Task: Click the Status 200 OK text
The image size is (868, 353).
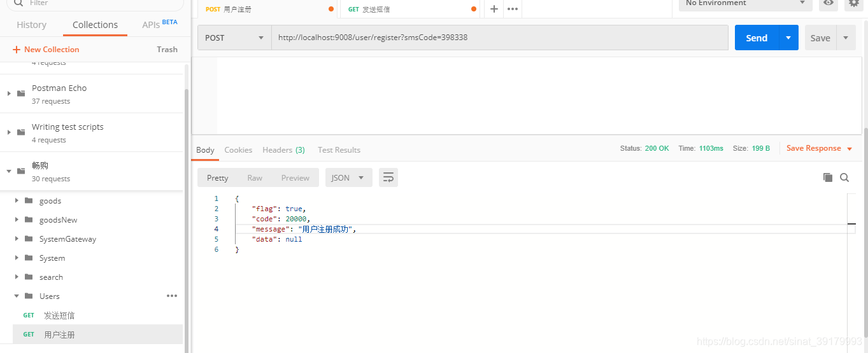Action: tap(644, 148)
